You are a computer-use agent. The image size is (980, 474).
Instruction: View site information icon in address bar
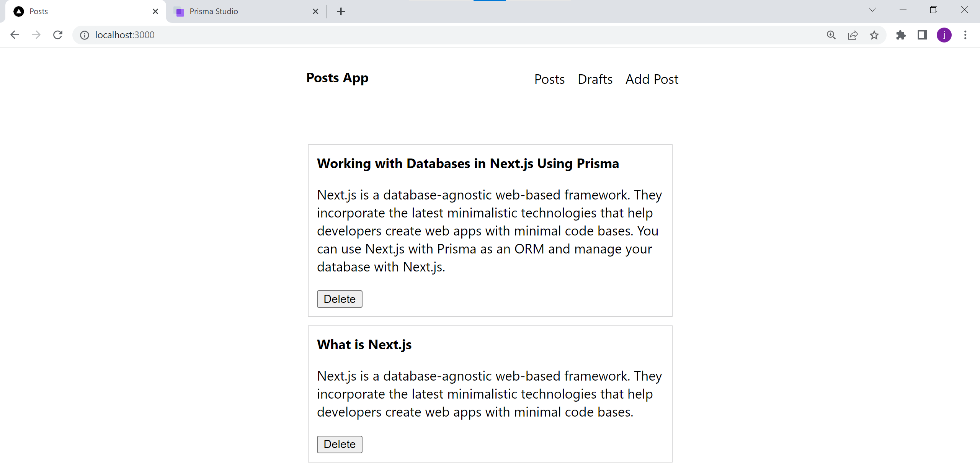pos(84,35)
